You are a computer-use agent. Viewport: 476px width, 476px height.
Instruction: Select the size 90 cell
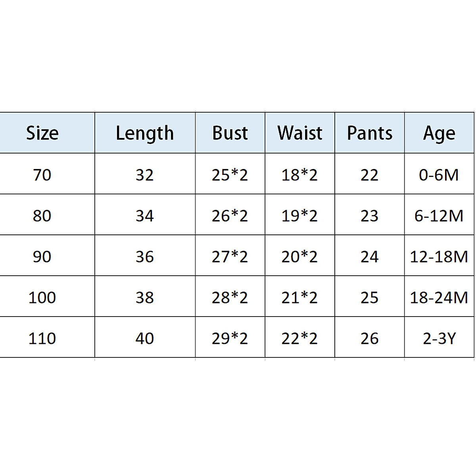pyautogui.click(x=42, y=256)
